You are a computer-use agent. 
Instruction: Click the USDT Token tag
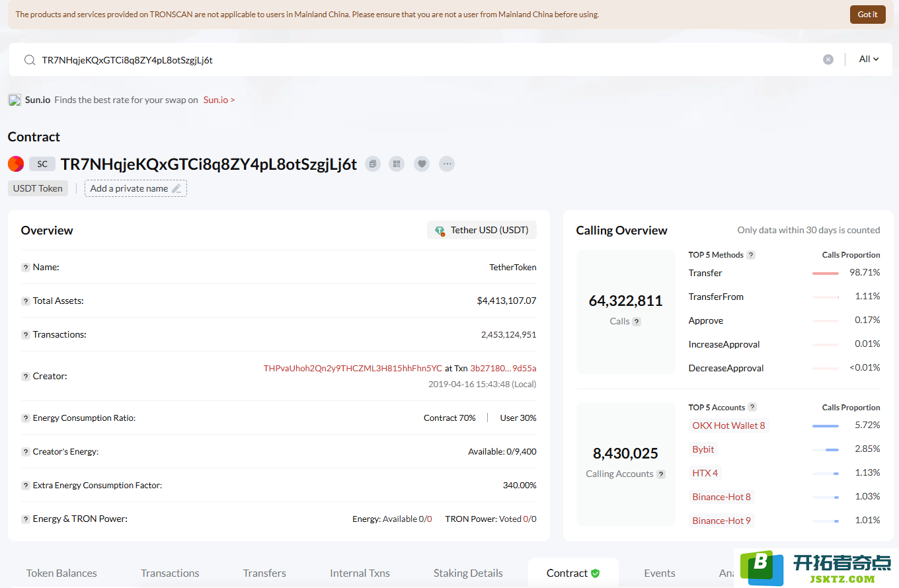pos(38,188)
